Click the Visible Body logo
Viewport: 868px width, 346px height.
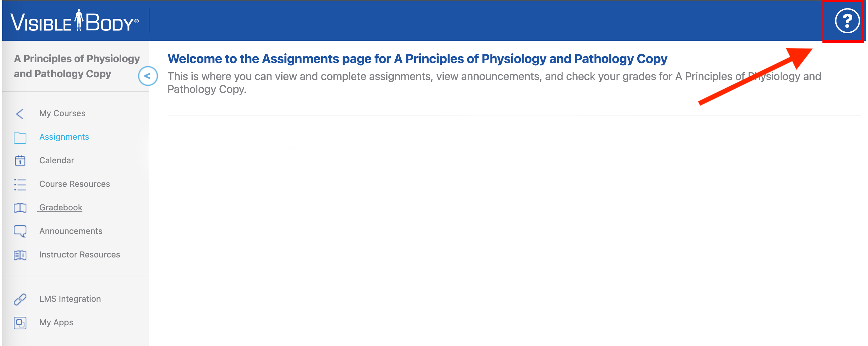tap(74, 21)
